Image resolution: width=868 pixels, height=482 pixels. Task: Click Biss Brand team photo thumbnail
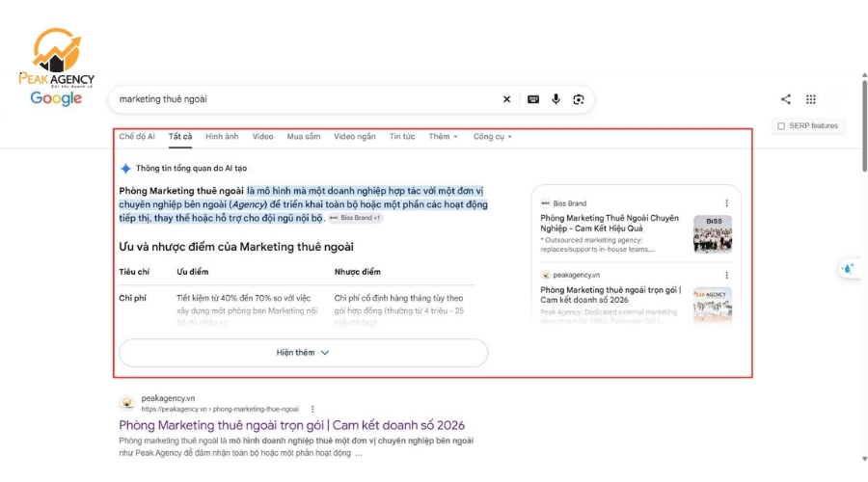pos(713,234)
